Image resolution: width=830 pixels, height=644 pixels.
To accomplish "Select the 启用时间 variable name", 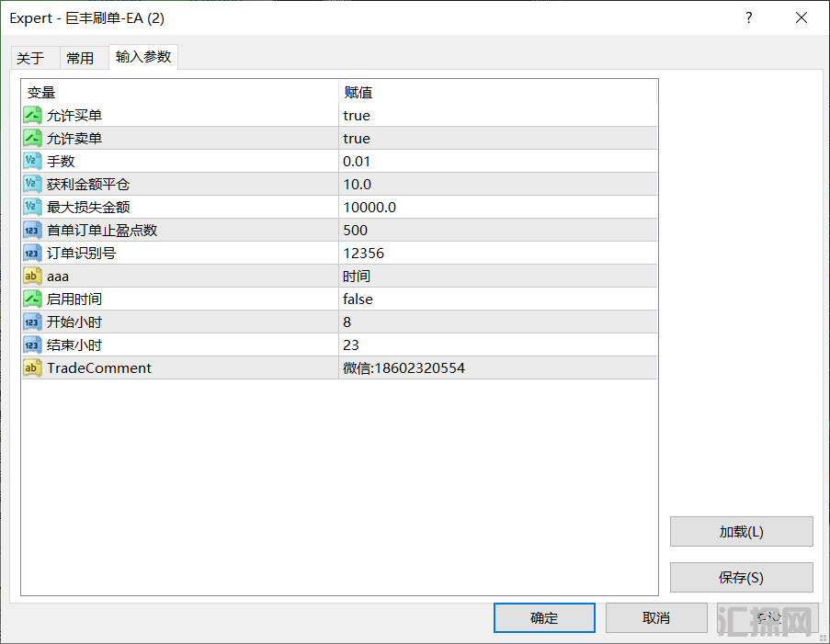I will pos(74,299).
